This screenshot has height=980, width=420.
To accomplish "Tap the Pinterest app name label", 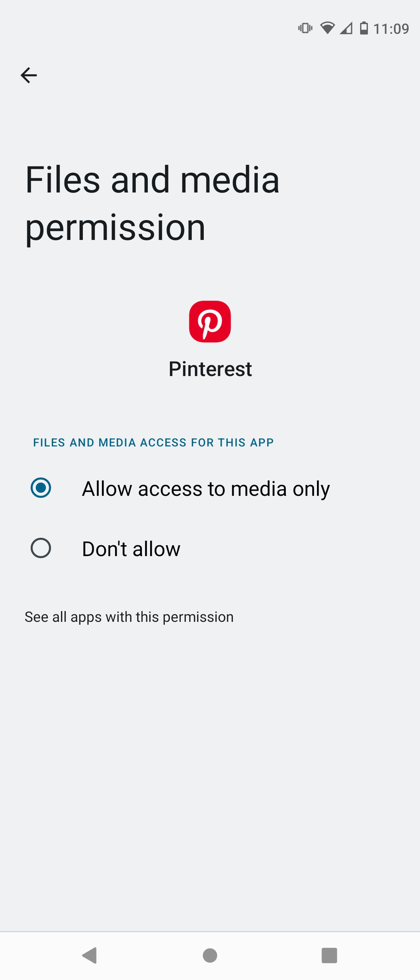I will tap(210, 369).
